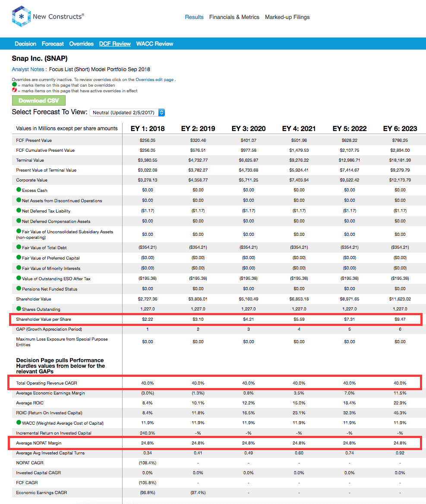Click the Average ROIC row label
The width and height of the screenshot is (426, 504).
pyautogui.click(x=30, y=403)
